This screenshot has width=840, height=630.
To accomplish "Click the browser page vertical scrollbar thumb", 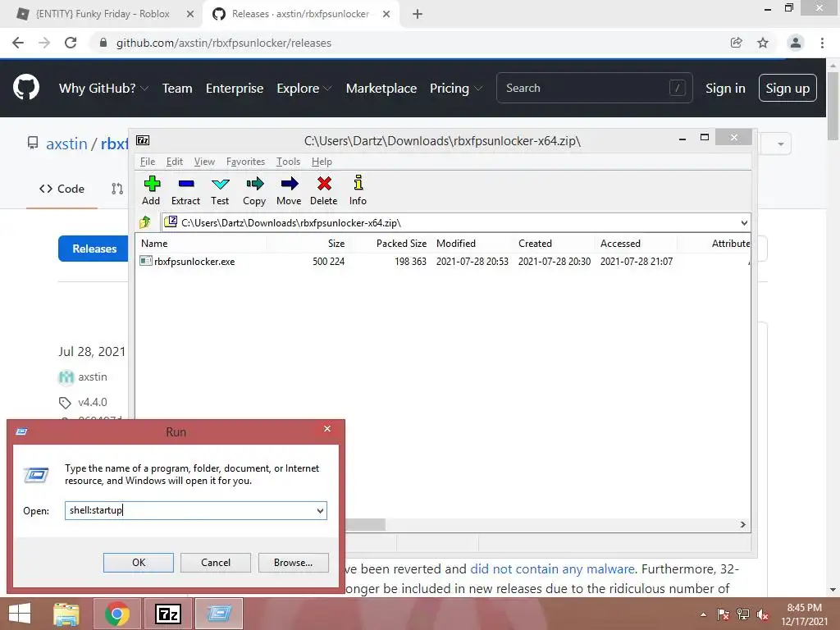I will pyautogui.click(x=833, y=106).
